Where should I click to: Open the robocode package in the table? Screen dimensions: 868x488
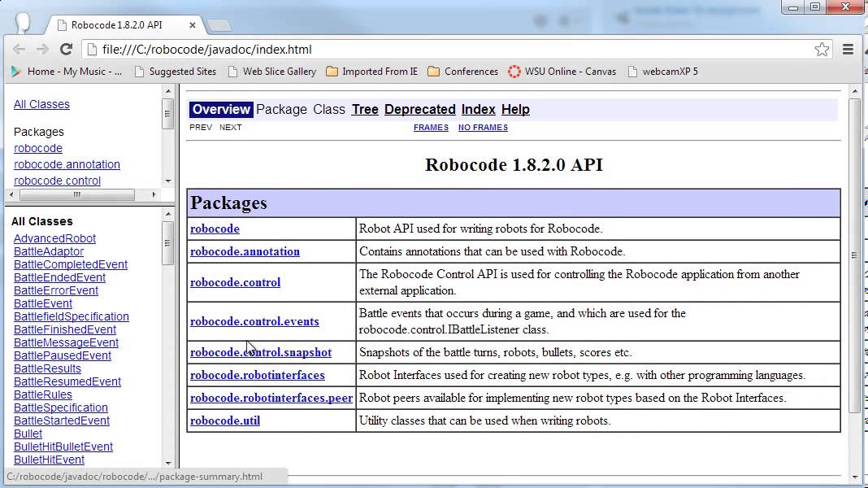[x=215, y=229]
